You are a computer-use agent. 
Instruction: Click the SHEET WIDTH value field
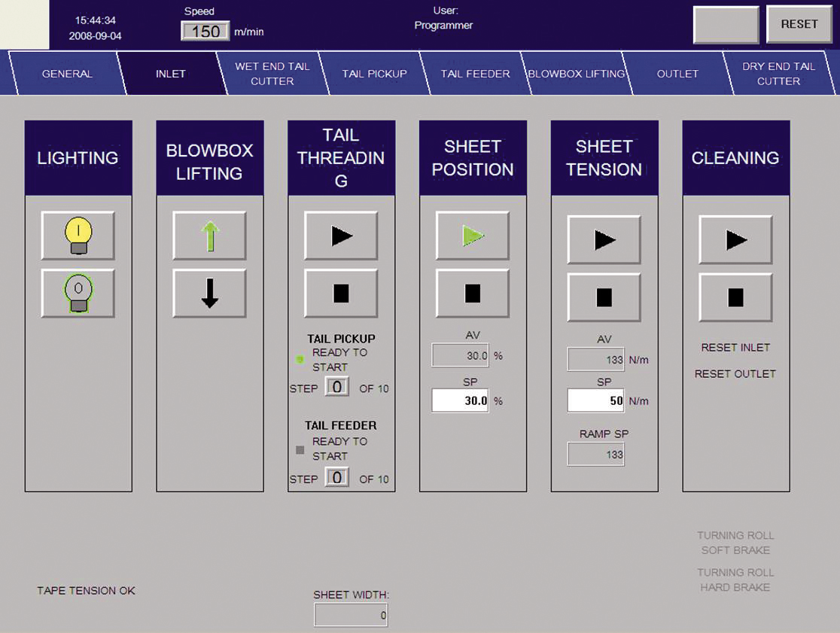pyautogui.click(x=351, y=615)
